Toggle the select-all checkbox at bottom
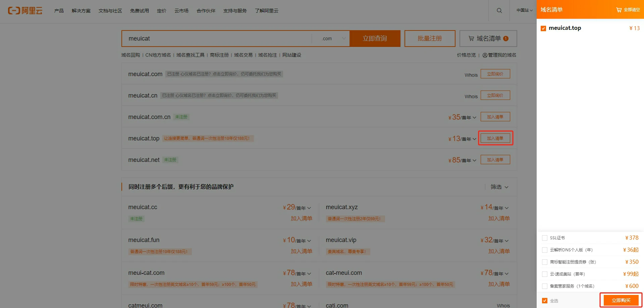The width and height of the screenshot is (644, 308). [545, 301]
